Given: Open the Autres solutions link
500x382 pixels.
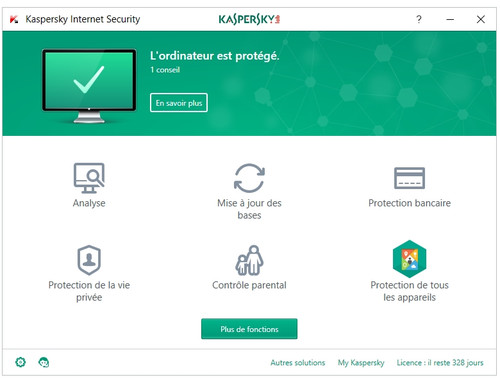Looking at the screenshot, I should (298, 362).
